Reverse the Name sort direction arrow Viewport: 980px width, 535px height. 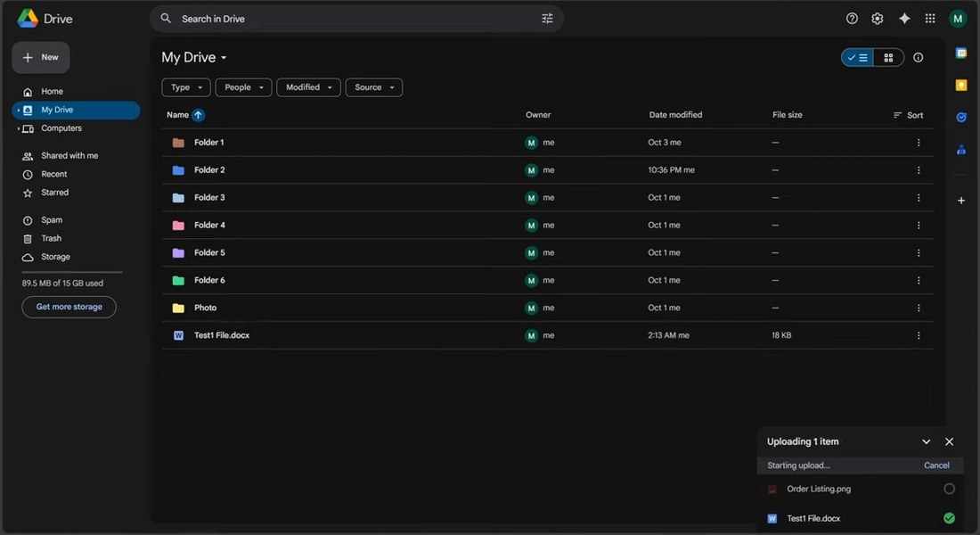(198, 115)
